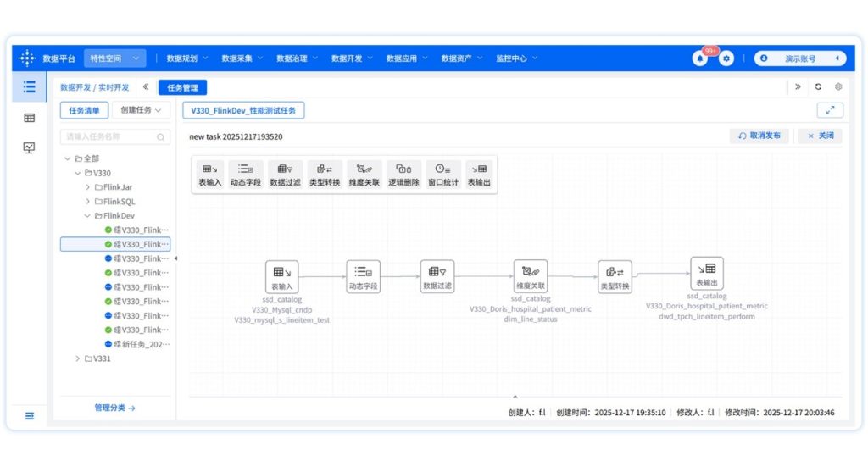Open the table grid view in left sidebar
Screen dimensions: 868x472
[x=30, y=118]
